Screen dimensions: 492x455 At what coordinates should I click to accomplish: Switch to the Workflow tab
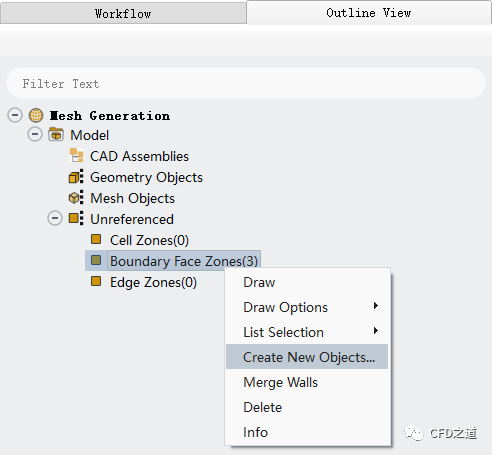tap(123, 13)
